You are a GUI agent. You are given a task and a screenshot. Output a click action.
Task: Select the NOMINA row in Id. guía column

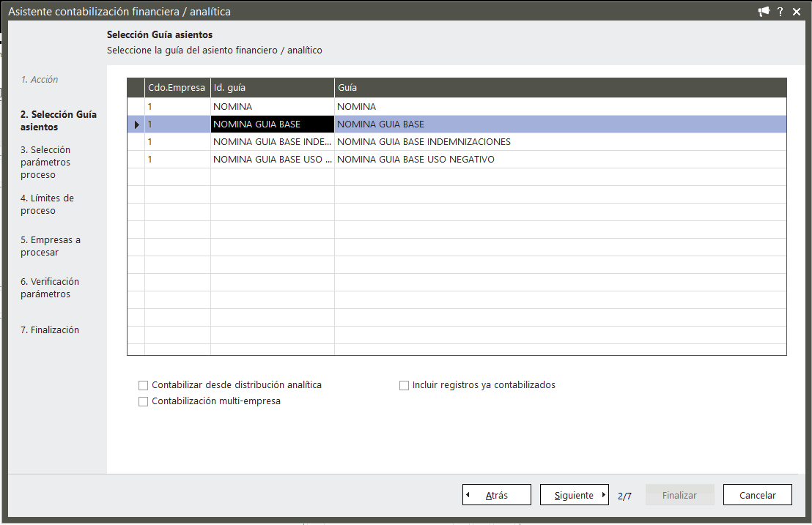[273, 107]
